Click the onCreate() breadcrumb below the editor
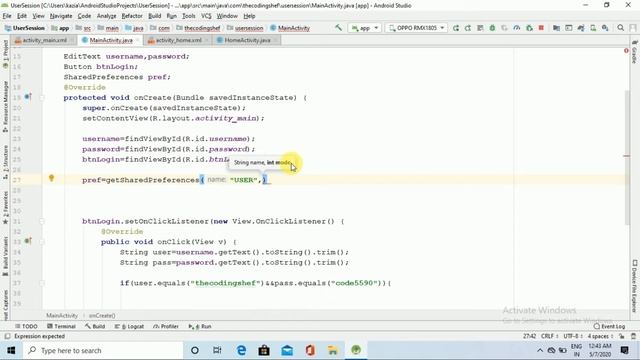 pyautogui.click(x=102, y=316)
